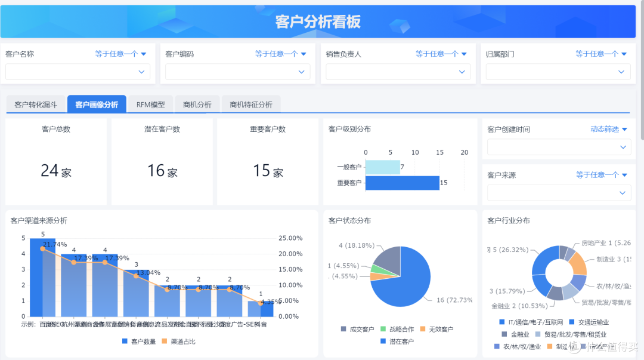Expand the 客户来源 select box

point(559,193)
